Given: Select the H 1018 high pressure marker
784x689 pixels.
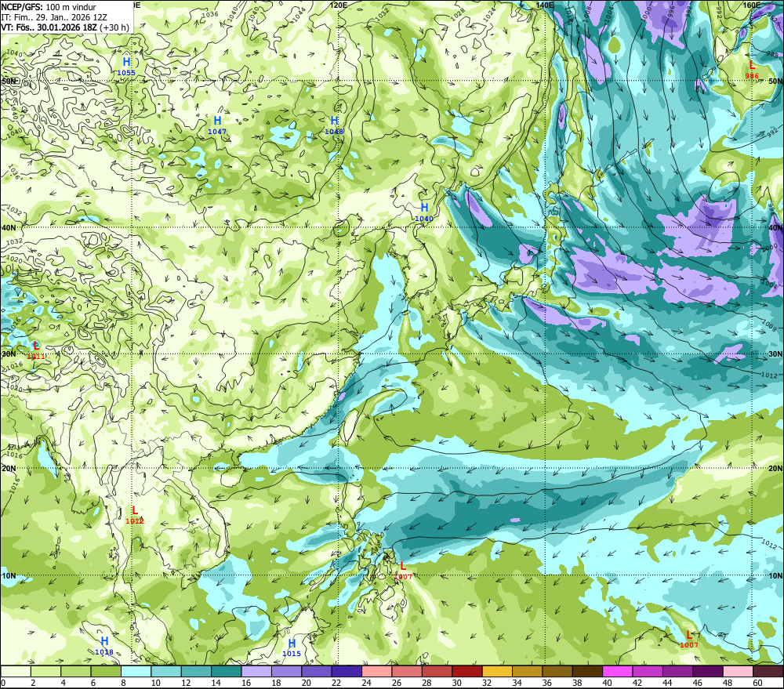Looking at the screenshot, I should click(x=104, y=646).
